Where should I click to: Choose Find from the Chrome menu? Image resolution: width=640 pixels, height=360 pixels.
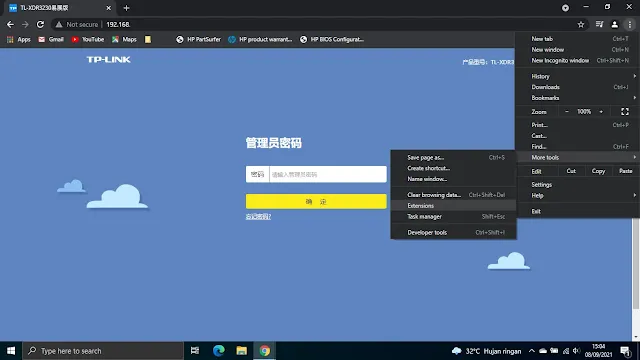tap(578, 147)
